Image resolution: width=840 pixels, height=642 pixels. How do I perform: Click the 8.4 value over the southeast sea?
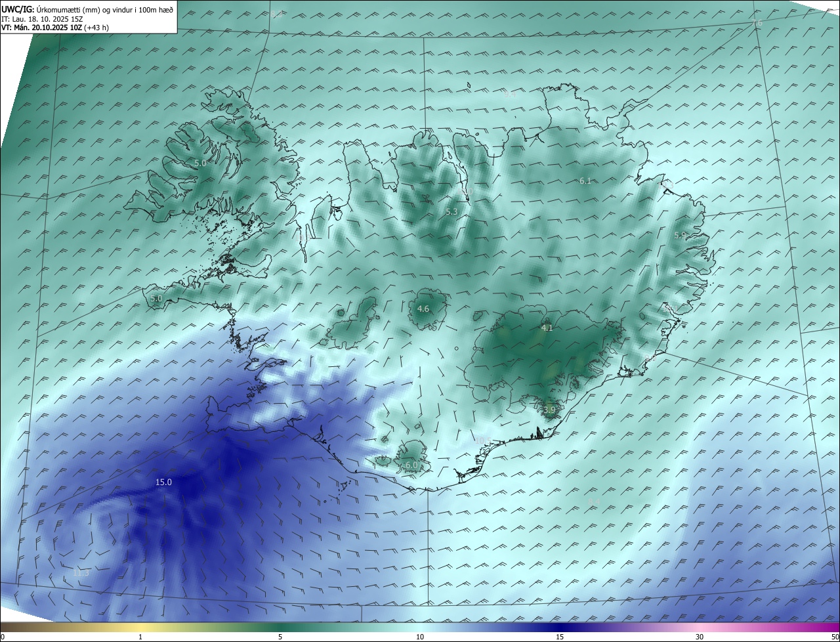tap(594, 502)
